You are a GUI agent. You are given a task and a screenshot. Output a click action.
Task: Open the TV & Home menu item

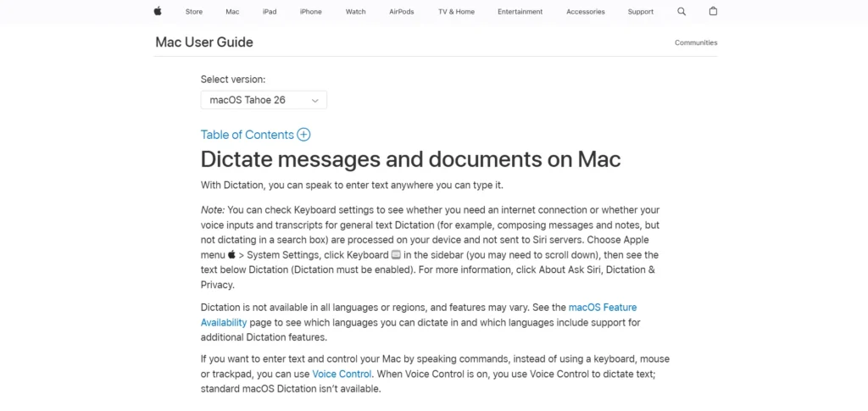click(456, 12)
